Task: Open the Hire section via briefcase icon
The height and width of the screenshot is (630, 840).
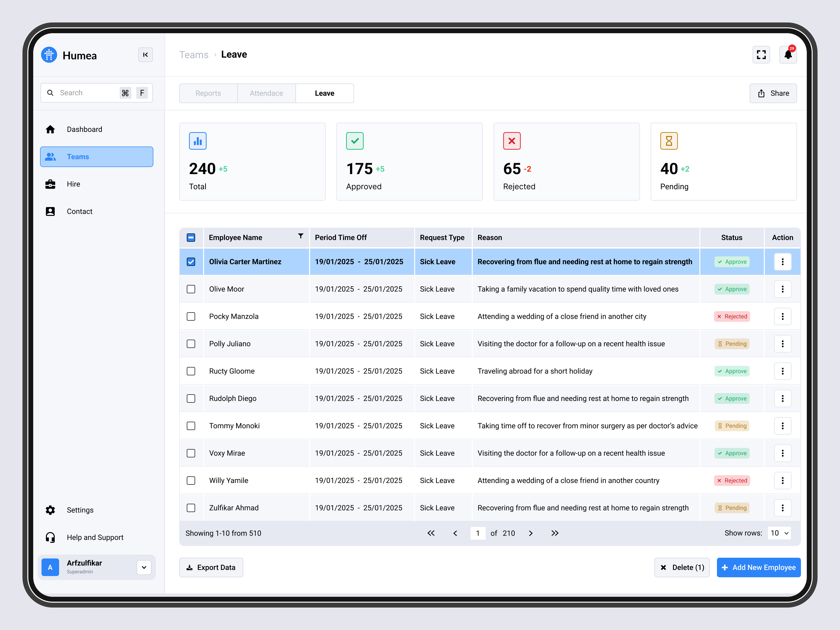Action: pos(50,184)
